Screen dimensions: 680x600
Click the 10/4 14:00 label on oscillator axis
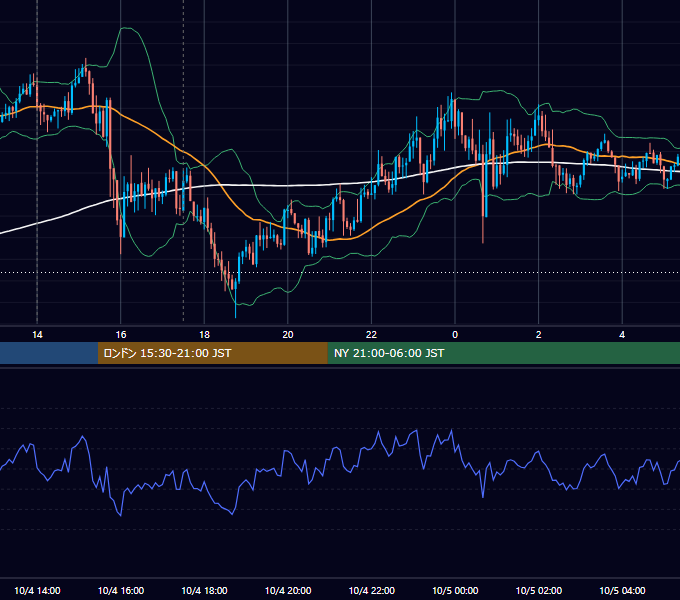(37, 590)
